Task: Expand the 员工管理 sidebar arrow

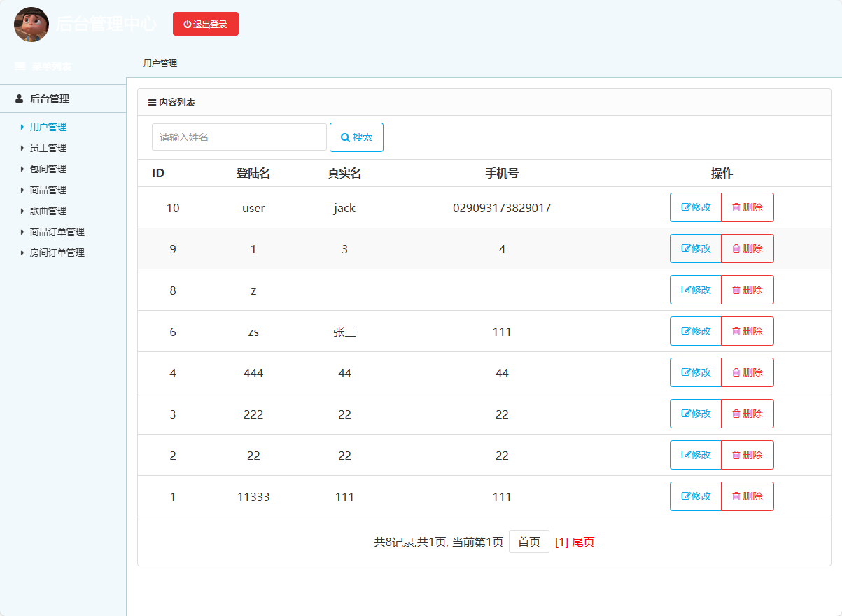Action: click(22, 148)
